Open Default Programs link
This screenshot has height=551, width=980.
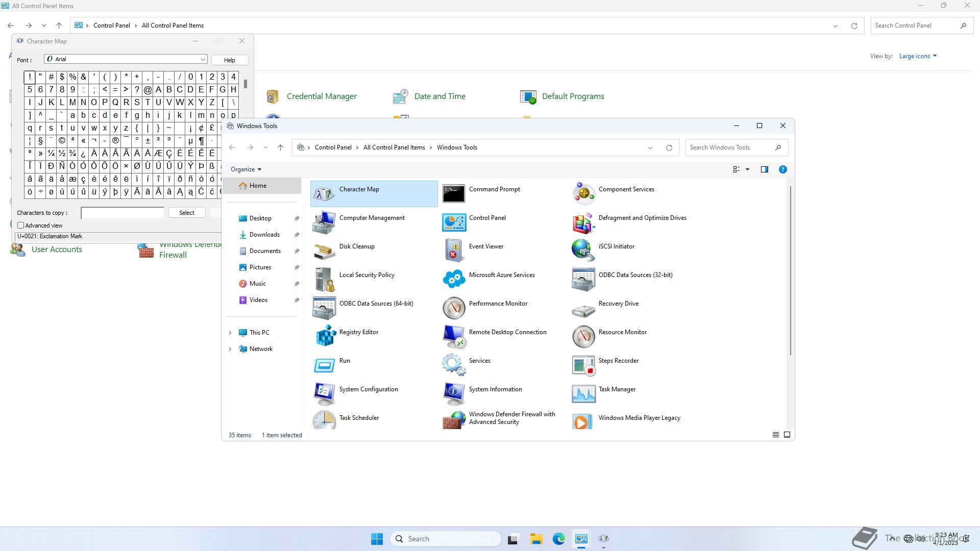[573, 96]
